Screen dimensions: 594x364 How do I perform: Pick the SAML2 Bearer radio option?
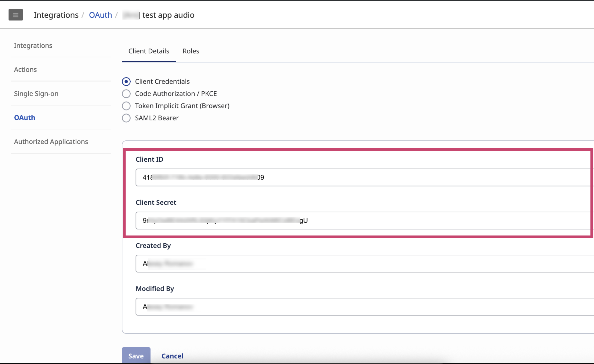pos(126,118)
